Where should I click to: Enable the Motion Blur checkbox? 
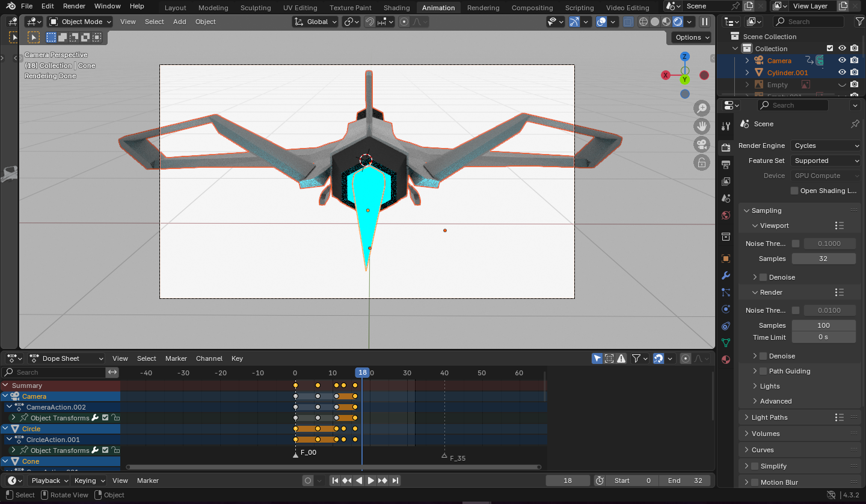click(x=755, y=482)
